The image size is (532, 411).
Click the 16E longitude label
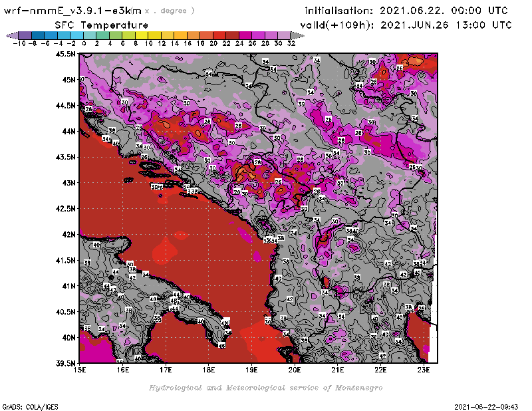(123, 370)
